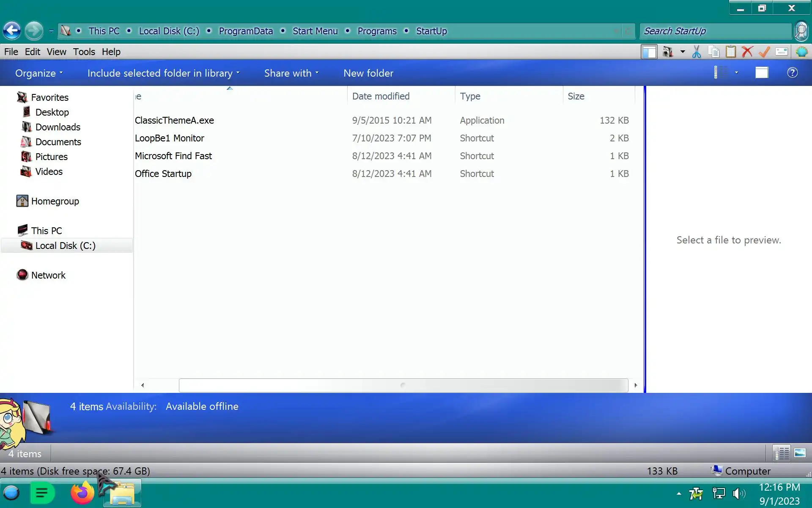The height and width of the screenshot is (508, 812).
Task: Click the Classic Shell settings shell icon
Action: coord(801,52)
